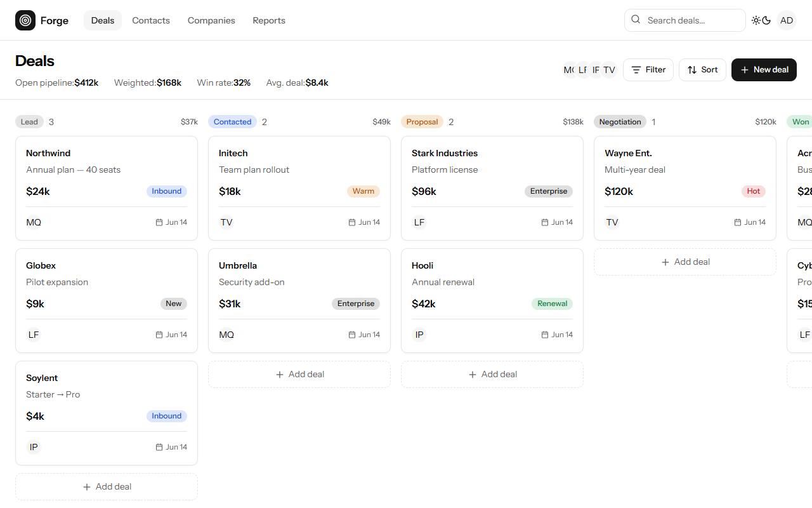The height and width of the screenshot is (508, 812).
Task: Click the Open pipeline $412k stat
Action: click(57, 83)
